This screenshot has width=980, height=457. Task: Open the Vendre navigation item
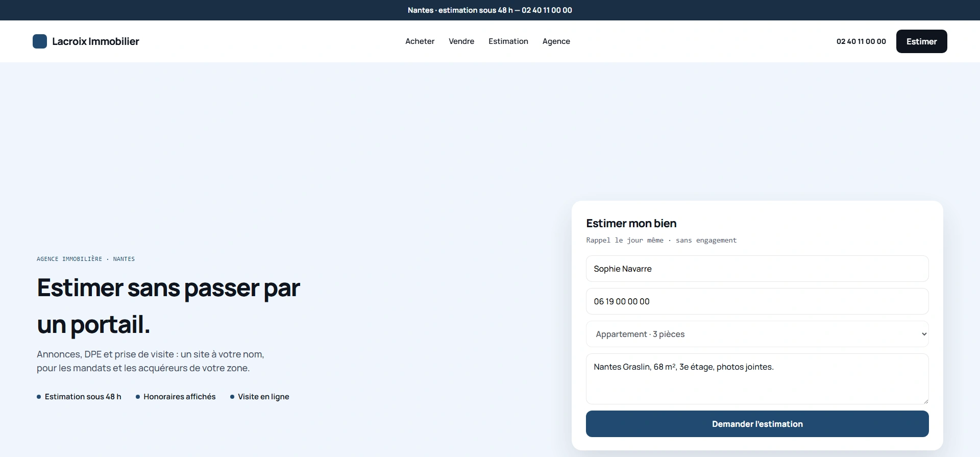click(x=461, y=41)
